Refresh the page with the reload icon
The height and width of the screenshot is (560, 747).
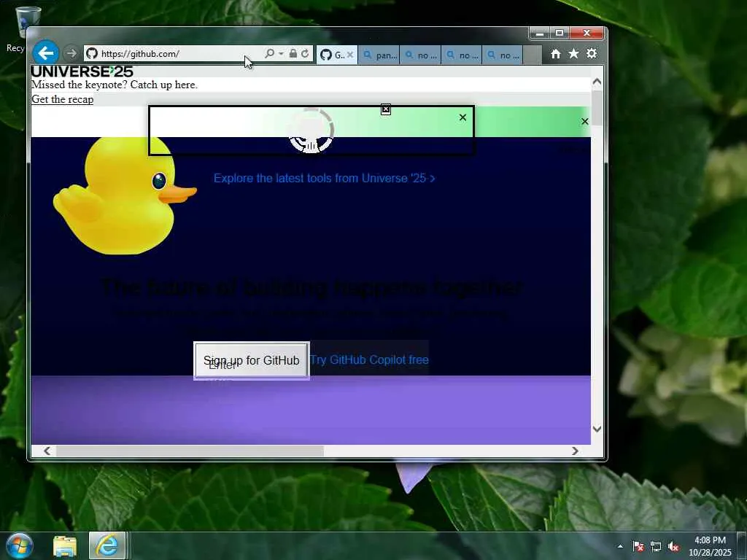tap(305, 53)
